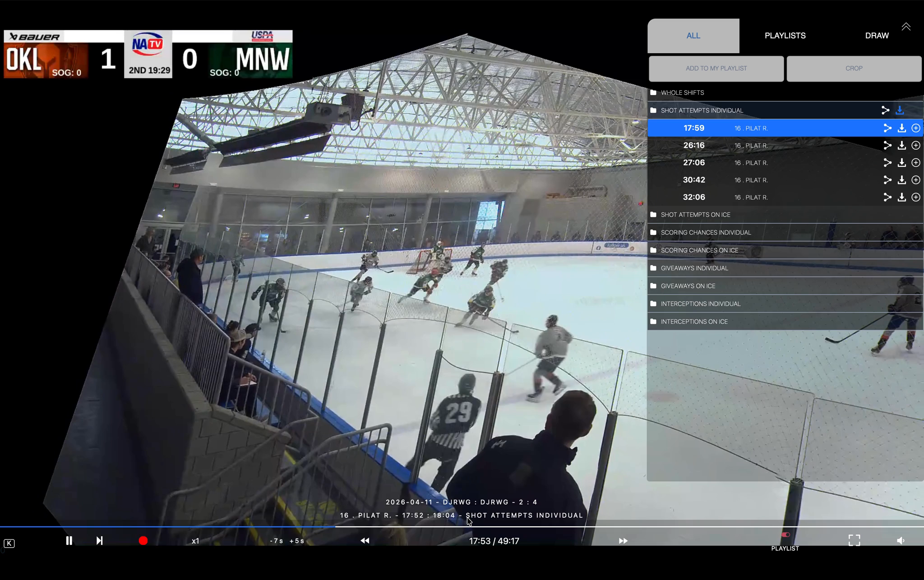The width and height of the screenshot is (924, 580).
Task: Share the 27:06 clip
Action: point(887,162)
